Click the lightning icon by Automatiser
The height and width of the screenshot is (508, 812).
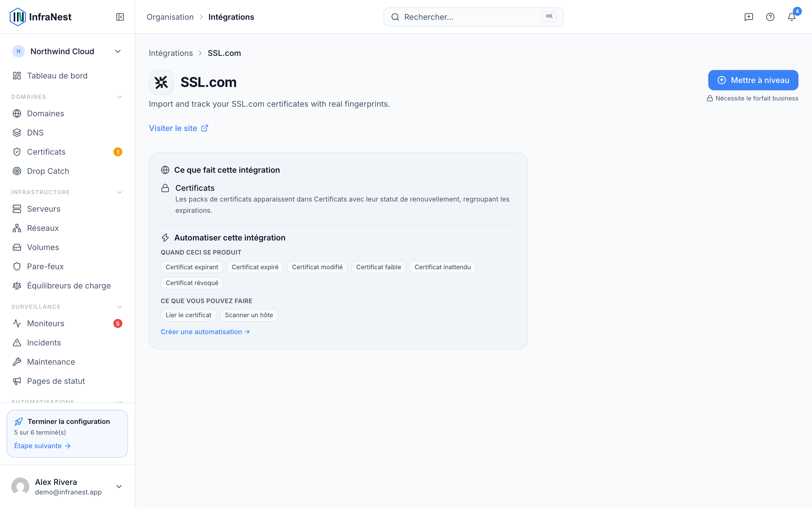[165, 238]
